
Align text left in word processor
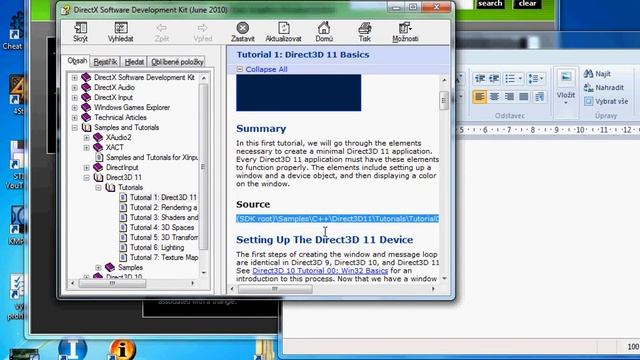[480, 97]
